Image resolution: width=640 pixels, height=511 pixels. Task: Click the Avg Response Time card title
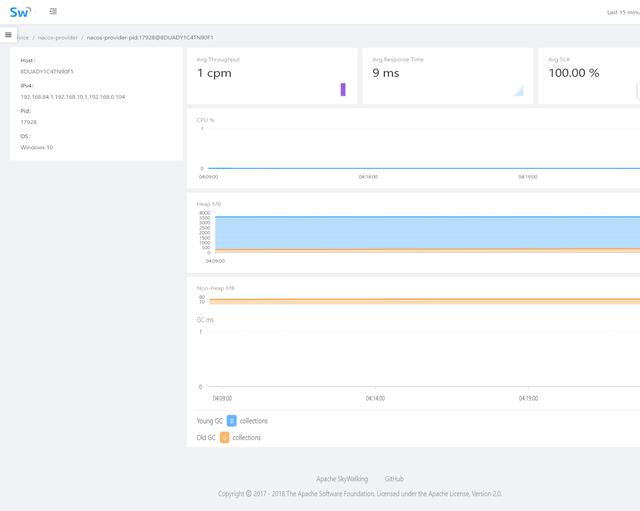click(398, 60)
